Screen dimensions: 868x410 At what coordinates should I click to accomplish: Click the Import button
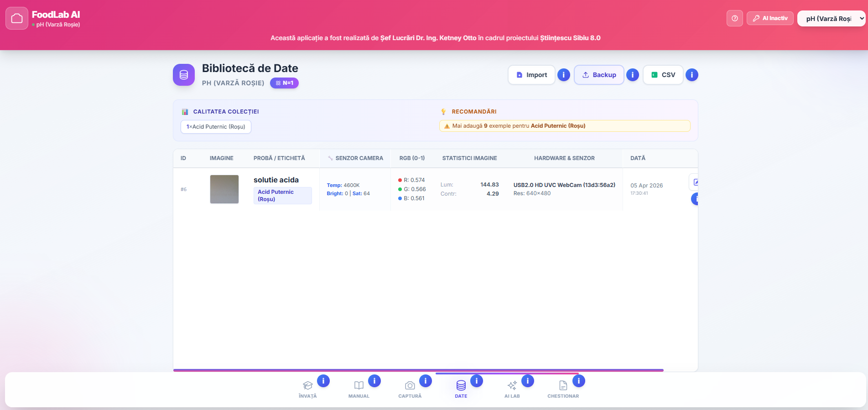tap(531, 75)
